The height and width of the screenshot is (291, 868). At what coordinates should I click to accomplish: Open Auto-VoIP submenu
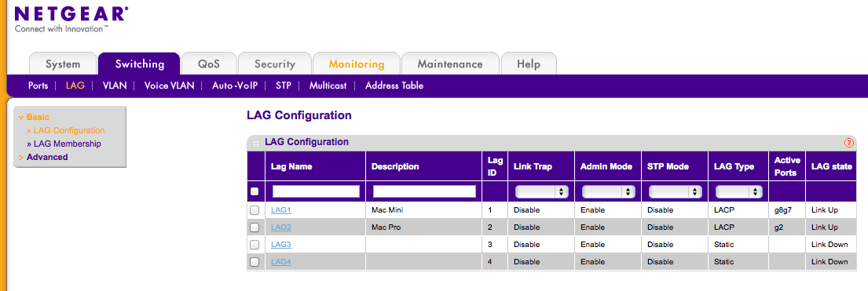[235, 85]
